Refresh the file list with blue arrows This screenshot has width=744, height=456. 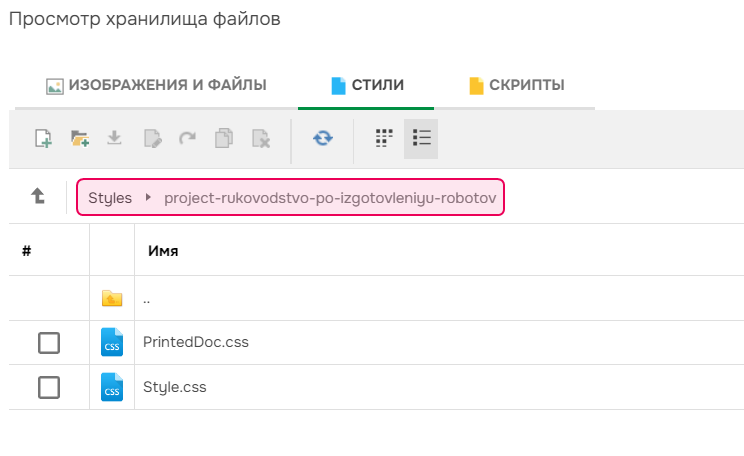coord(323,138)
